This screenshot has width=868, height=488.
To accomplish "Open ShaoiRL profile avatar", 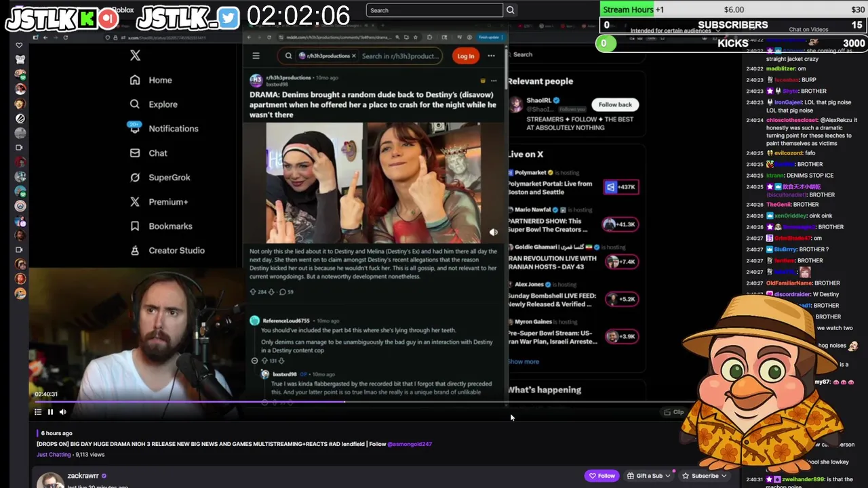I will point(516,104).
